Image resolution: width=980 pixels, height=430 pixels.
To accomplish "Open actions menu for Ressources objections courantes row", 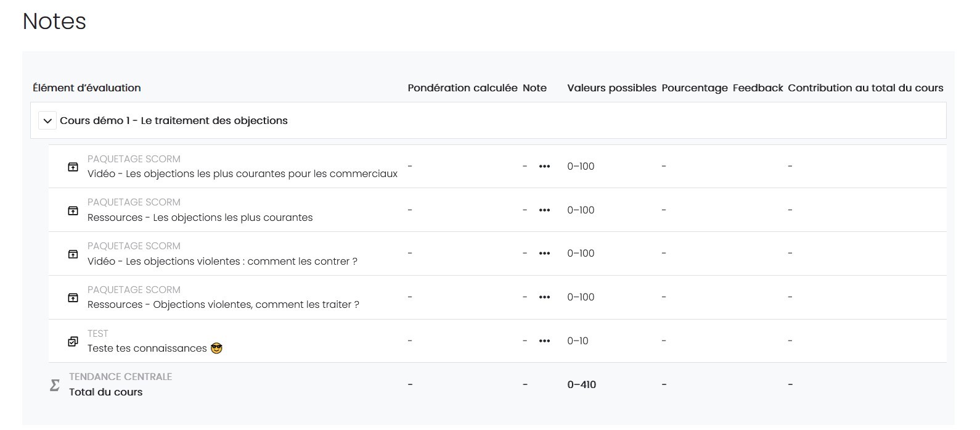I will [x=544, y=210].
